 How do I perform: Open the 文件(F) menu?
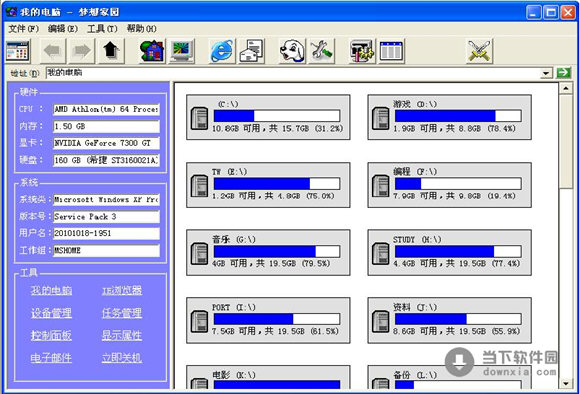pos(24,28)
